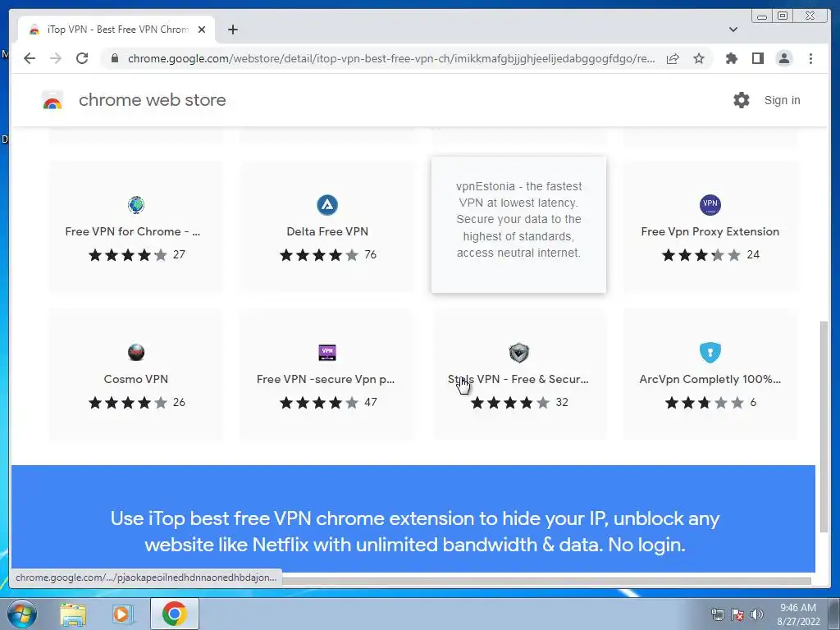840x630 pixels.
Task: Click the system tray volume speaker icon
Action: tap(756, 614)
